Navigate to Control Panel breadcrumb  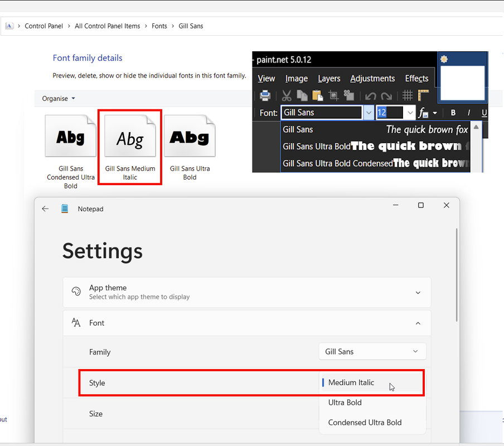(43, 26)
